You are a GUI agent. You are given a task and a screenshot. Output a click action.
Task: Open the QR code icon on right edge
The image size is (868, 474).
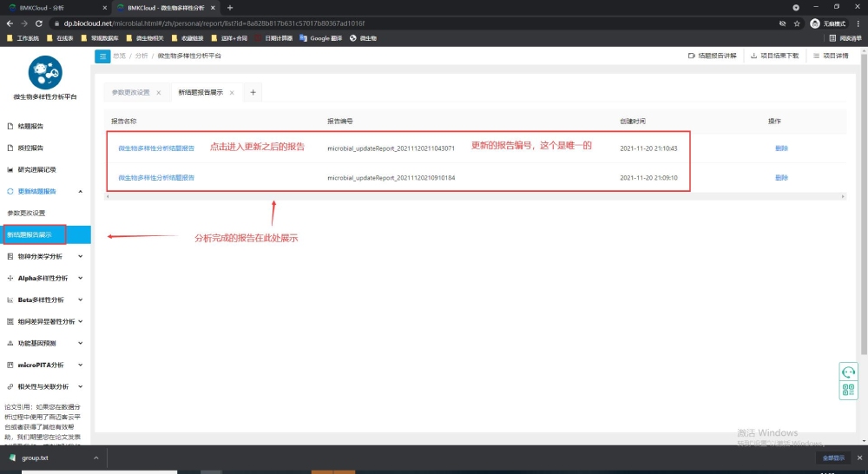click(x=848, y=390)
